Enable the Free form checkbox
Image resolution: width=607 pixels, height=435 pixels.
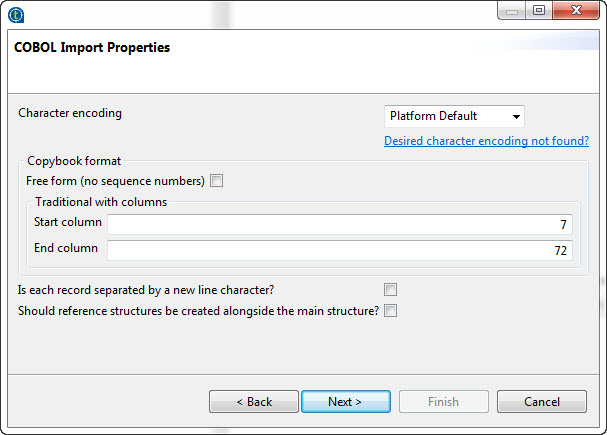217,181
